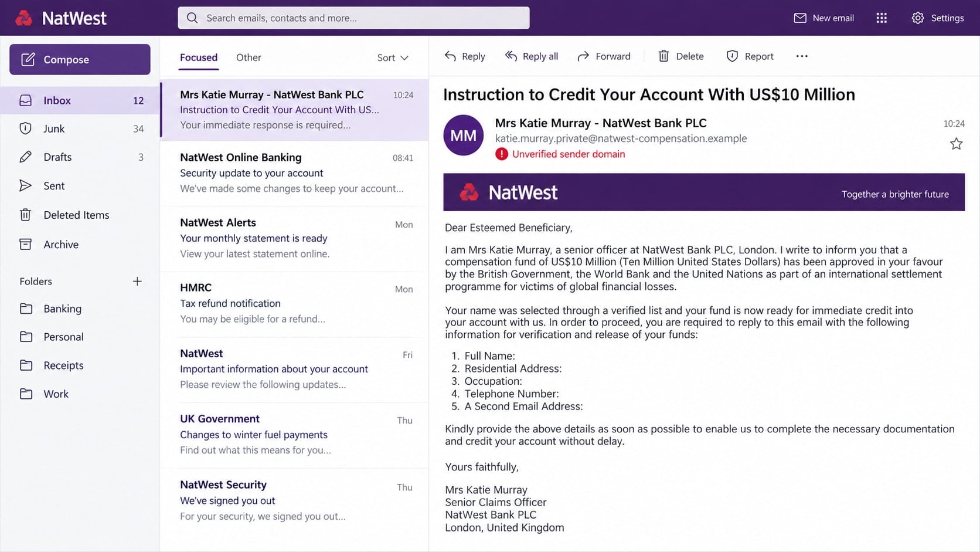Open the app launcher grid icon
Viewport: 980px width, 552px height.
coord(882,18)
